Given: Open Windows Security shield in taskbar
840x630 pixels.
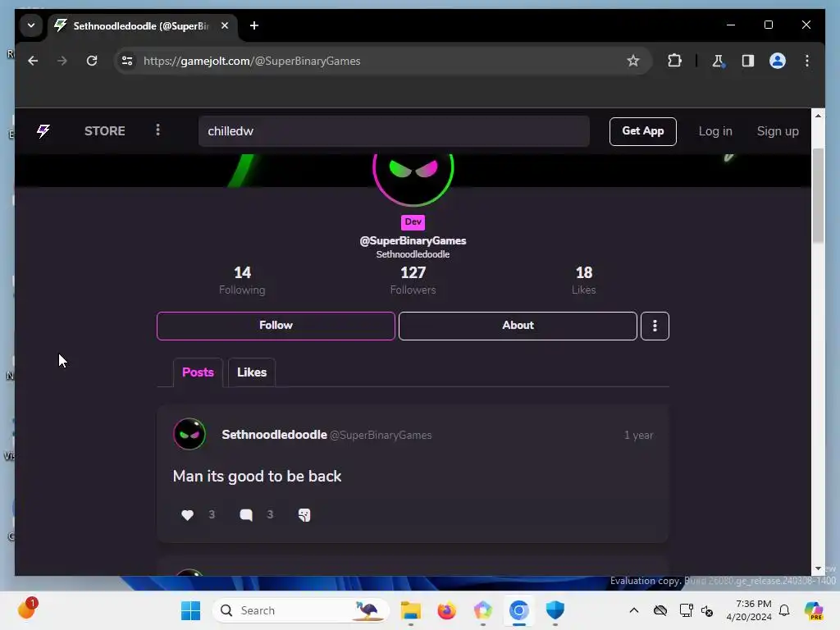Looking at the screenshot, I should pos(555,610).
